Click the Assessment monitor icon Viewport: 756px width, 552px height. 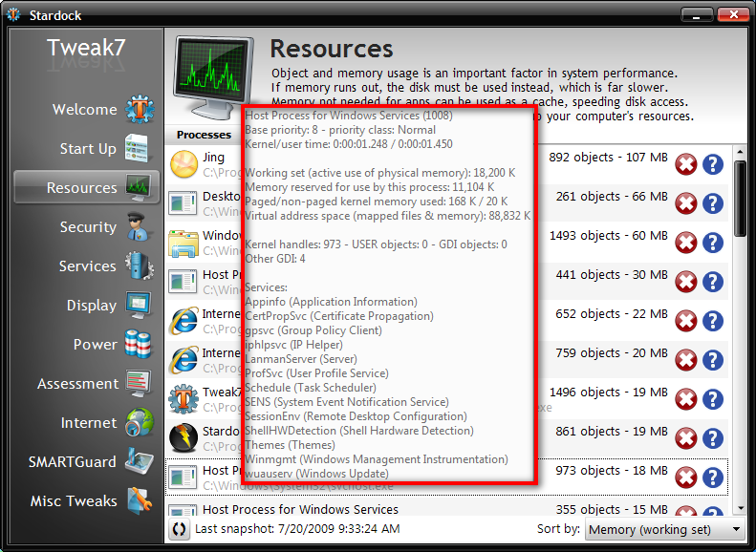[x=139, y=383]
